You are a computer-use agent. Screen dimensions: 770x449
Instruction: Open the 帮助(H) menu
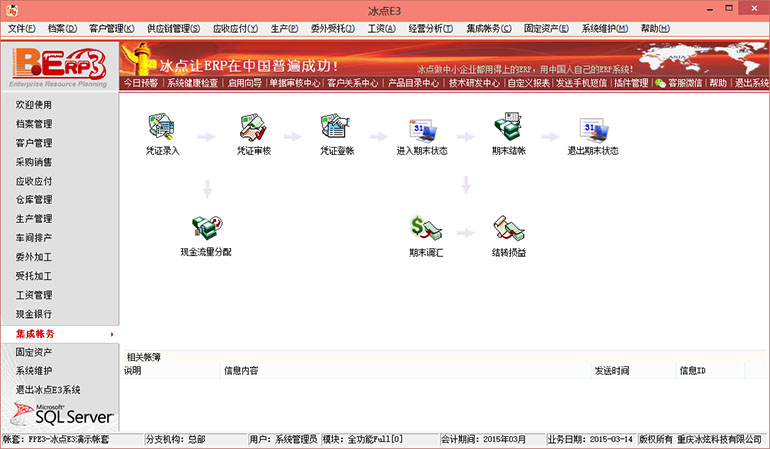(655, 28)
